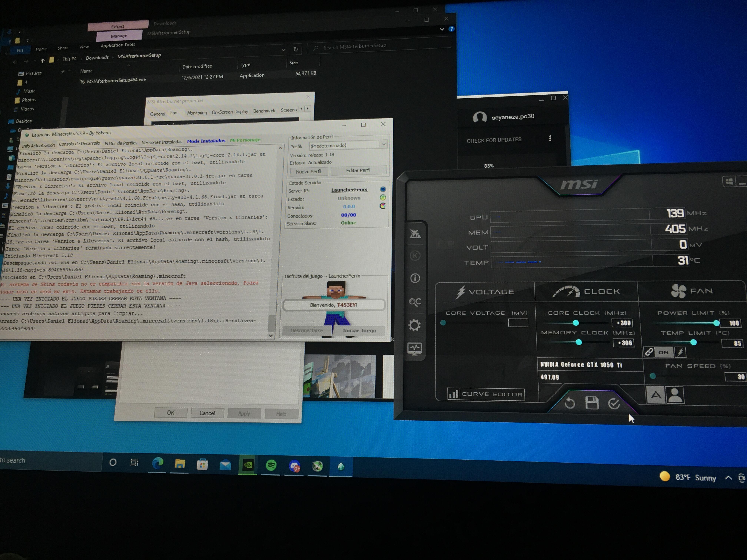Image resolution: width=747 pixels, height=560 pixels.
Task: Refresh the File Explorer folder
Action: 296,49
